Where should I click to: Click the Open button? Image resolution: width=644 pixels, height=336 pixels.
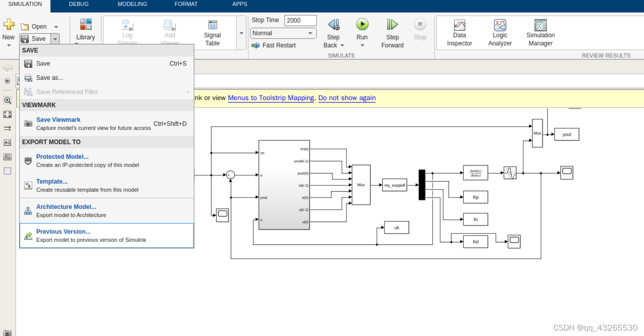34,27
